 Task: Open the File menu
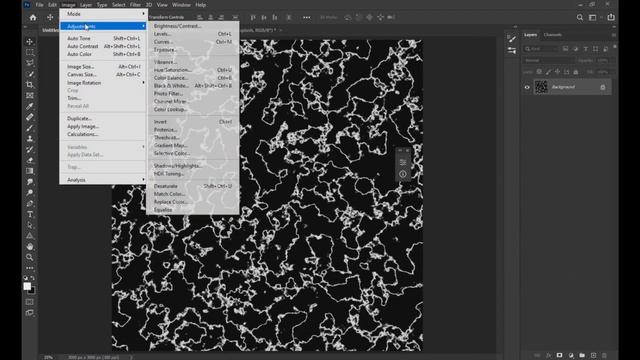[x=40, y=5]
